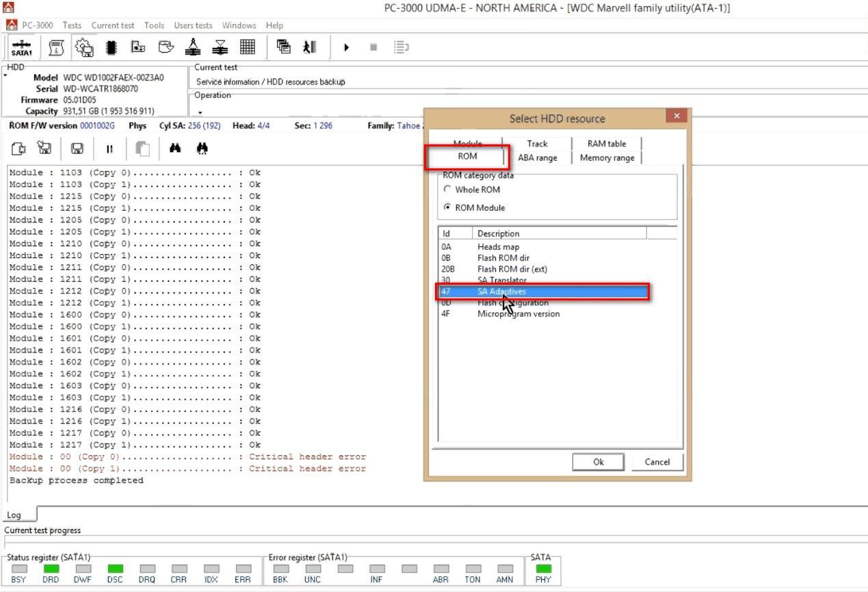Switch to the RAM table tab
The image size is (868, 592).
point(606,143)
